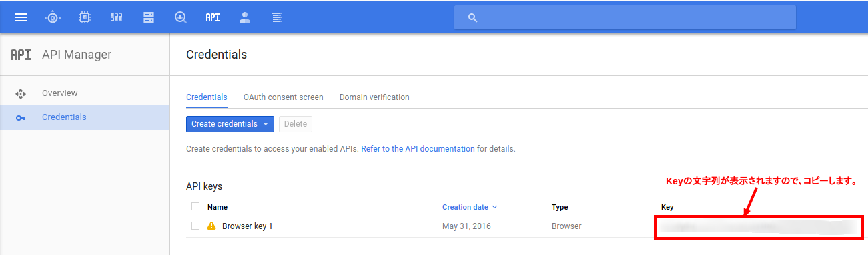Click the top search field
This screenshot has width=868, height=255.
[x=625, y=17]
